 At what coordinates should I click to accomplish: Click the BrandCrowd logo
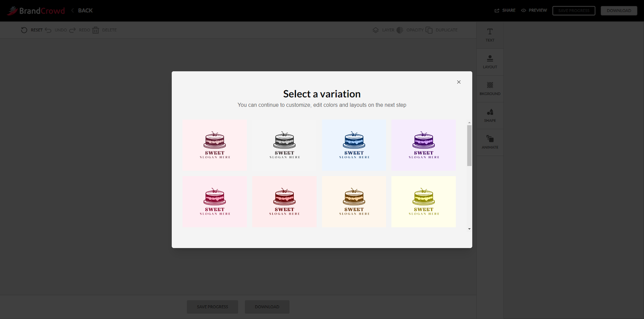tap(36, 11)
